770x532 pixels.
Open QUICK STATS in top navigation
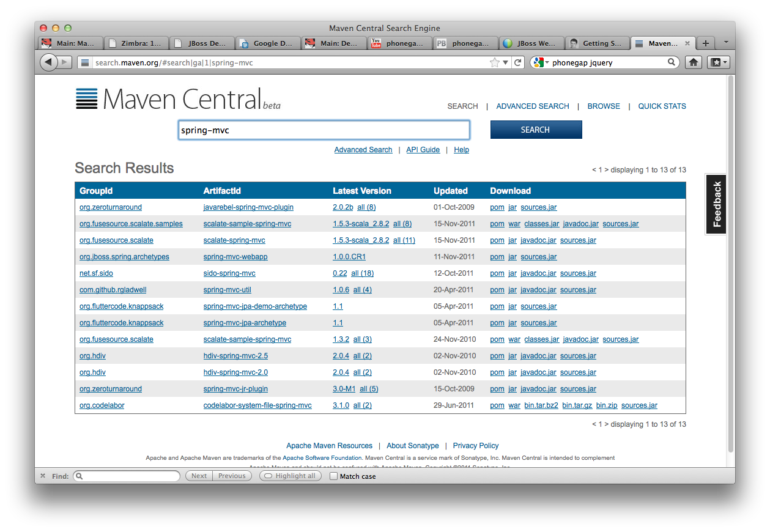(x=662, y=106)
